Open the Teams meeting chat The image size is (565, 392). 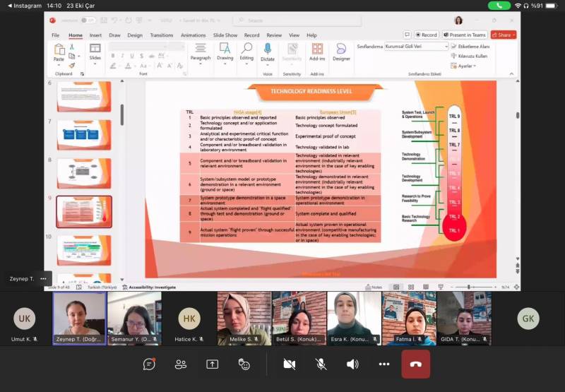click(149, 364)
